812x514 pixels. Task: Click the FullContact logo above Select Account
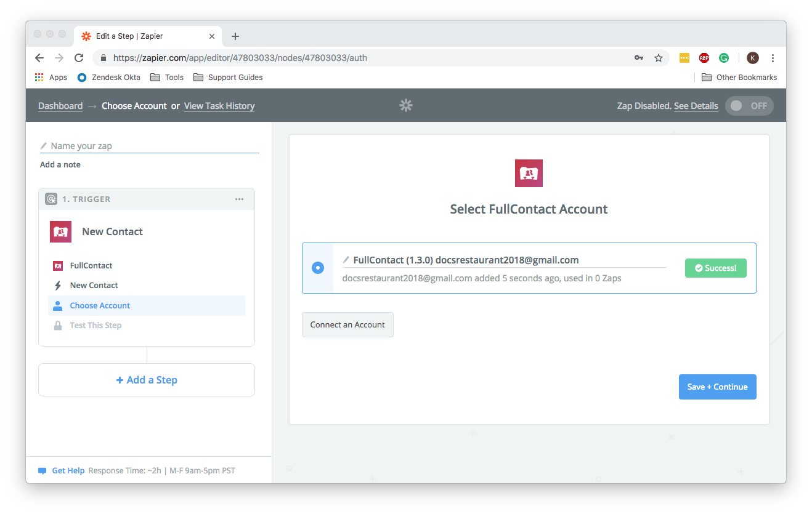(x=529, y=173)
